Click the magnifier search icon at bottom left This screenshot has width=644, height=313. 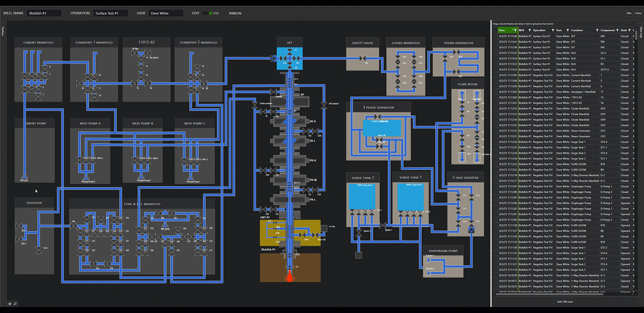[15, 304]
